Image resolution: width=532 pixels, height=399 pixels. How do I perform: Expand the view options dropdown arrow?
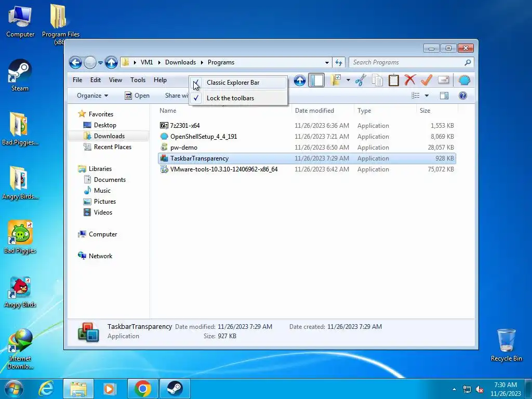[427, 96]
